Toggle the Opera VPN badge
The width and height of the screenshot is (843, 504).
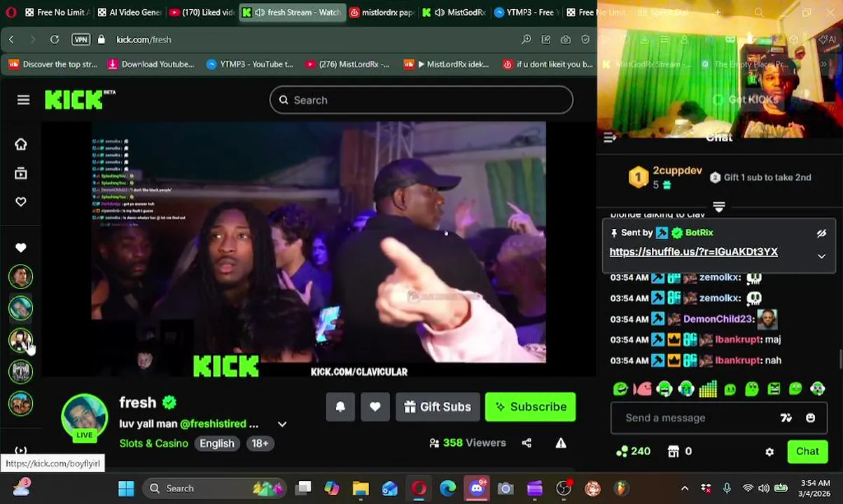click(81, 40)
